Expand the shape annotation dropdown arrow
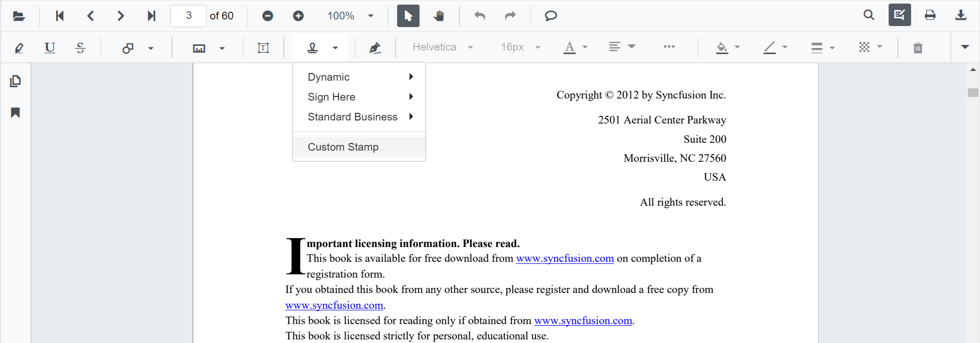 pos(151,48)
